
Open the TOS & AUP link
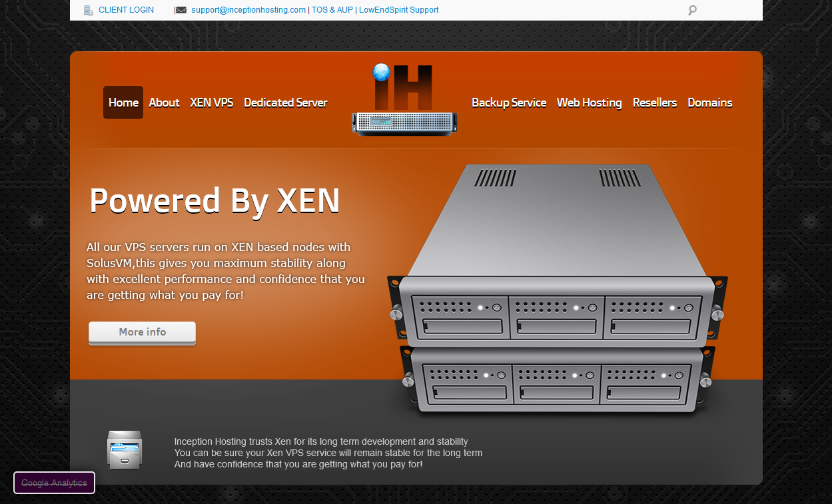(x=333, y=10)
